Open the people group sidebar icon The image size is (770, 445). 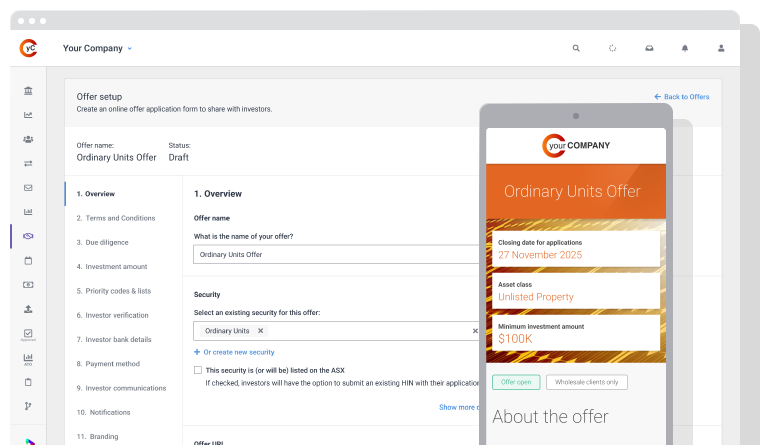coord(28,139)
